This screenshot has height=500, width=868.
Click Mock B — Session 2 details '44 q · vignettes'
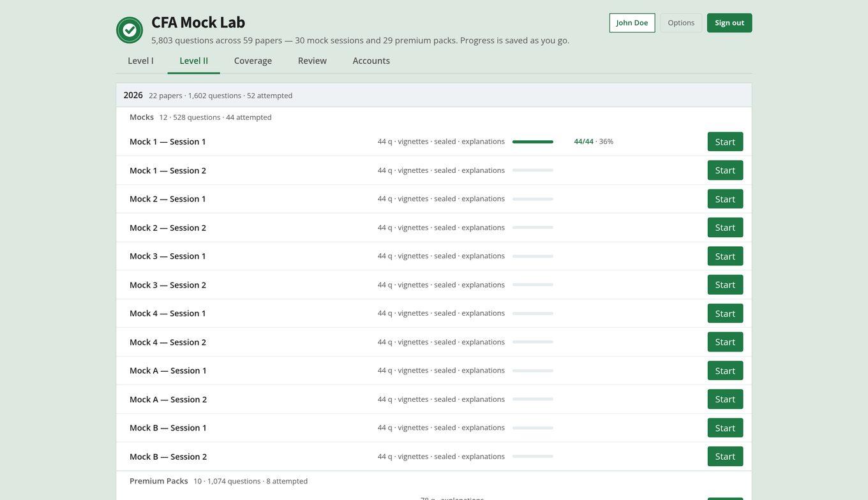click(x=403, y=457)
